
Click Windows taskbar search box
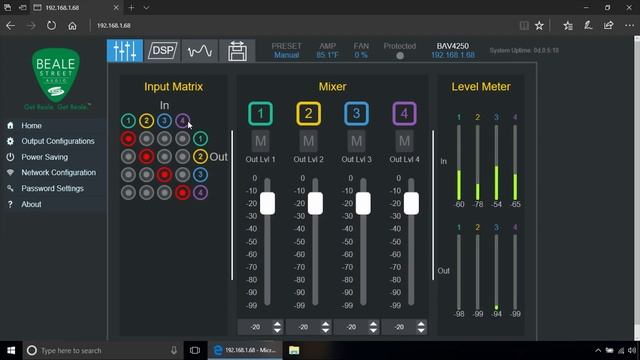102,351
